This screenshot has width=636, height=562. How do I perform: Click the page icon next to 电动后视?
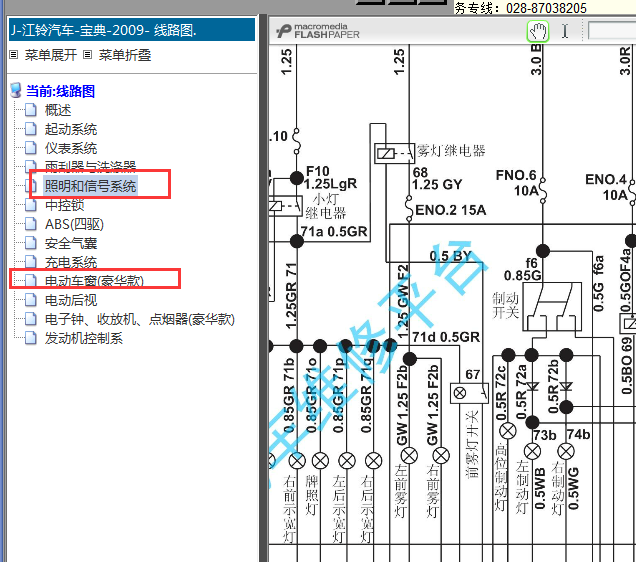(31, 300)
